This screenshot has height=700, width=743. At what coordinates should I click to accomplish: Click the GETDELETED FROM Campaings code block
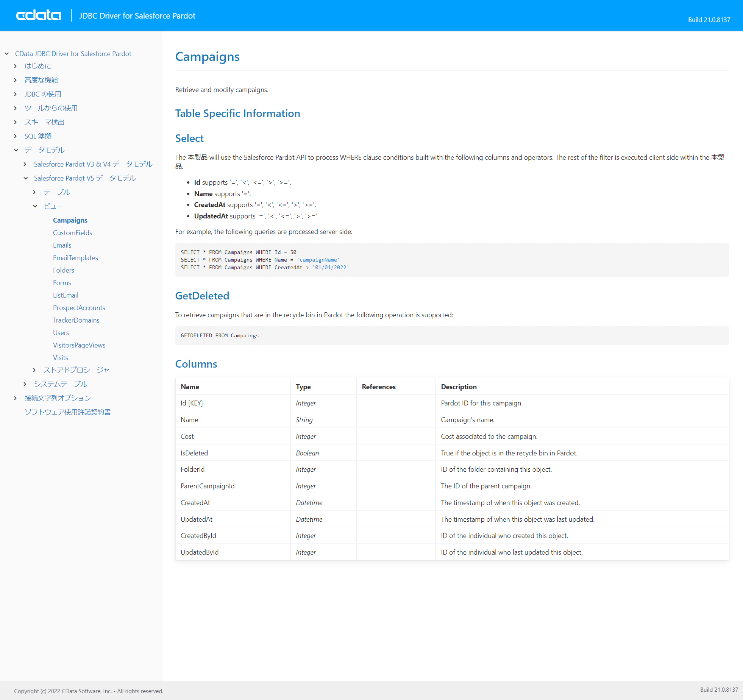click(x=451, y=335)
